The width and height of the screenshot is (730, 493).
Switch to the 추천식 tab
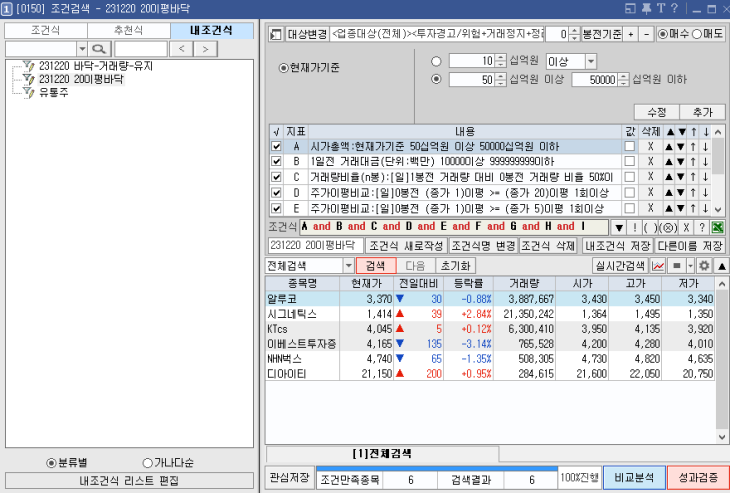[128, 30]
